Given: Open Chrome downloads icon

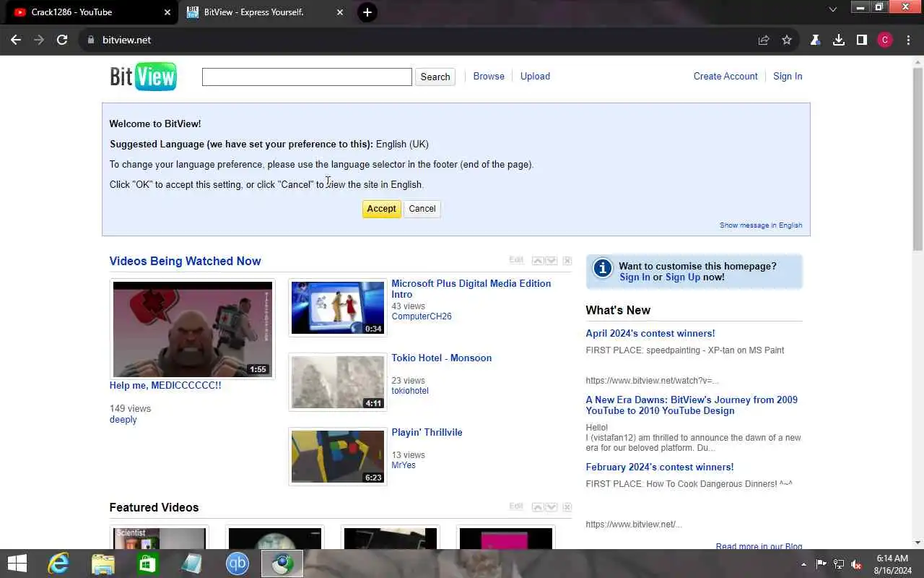Looking at the screenshot, I should pos(838,40).
